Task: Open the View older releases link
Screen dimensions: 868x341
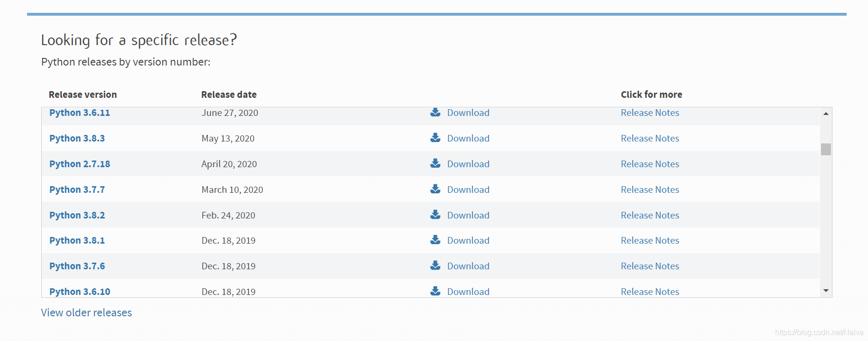Action: [x=86, y=313]
